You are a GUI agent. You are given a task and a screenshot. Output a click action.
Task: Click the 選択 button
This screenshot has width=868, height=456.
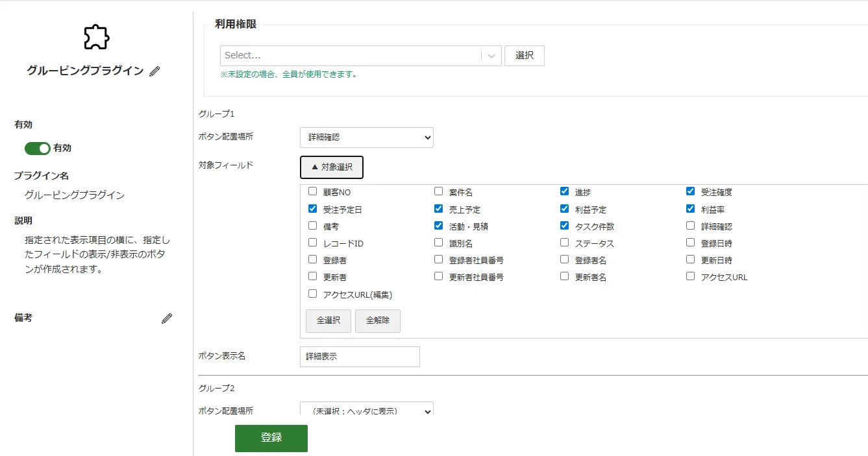[x=525, y=56]
